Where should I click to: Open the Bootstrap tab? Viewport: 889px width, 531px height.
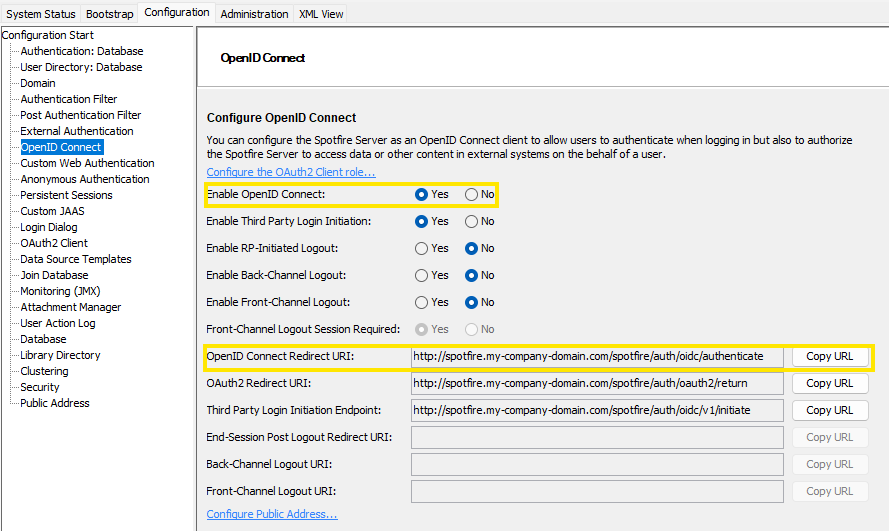[109, 14]
